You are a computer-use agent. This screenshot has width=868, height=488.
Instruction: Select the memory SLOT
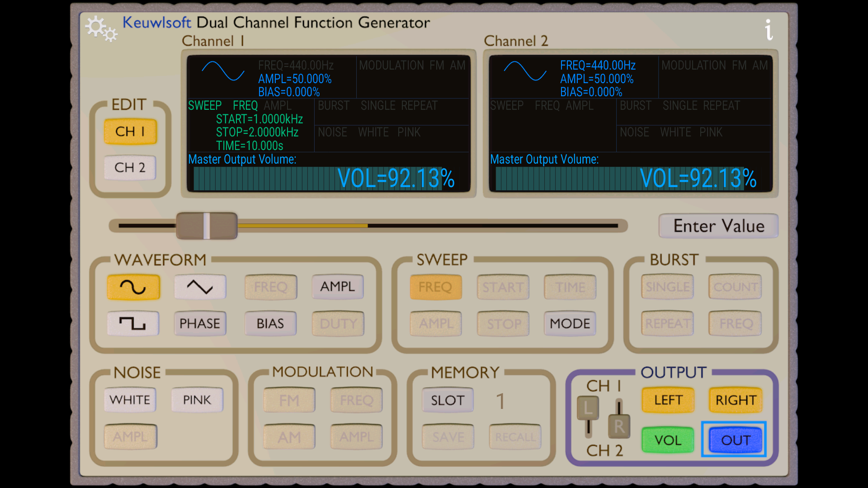pos(447,399)
